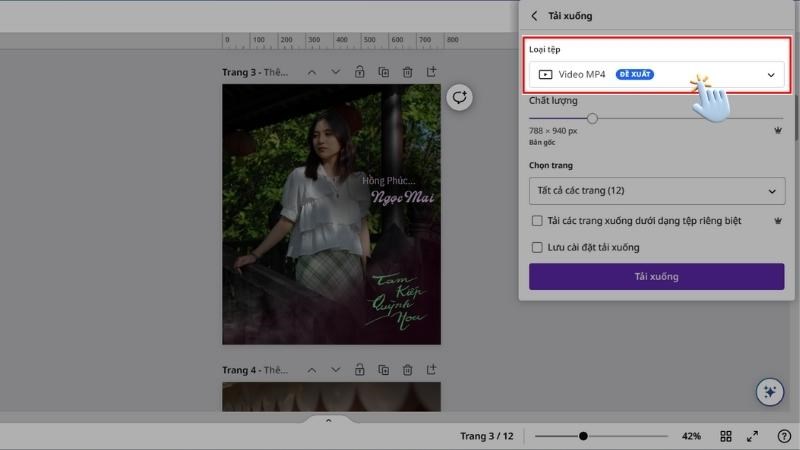Delete Trang 3 with trash icon
The width and height of the screenshot is (800, 450).
408,72
